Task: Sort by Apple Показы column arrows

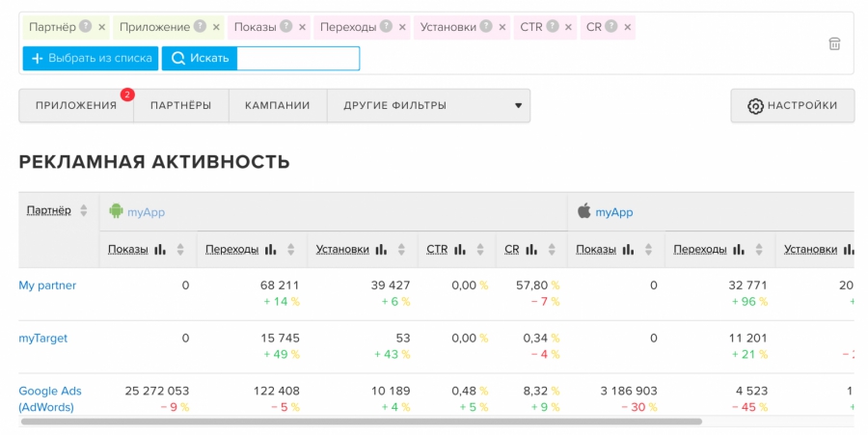Action: 649,250
